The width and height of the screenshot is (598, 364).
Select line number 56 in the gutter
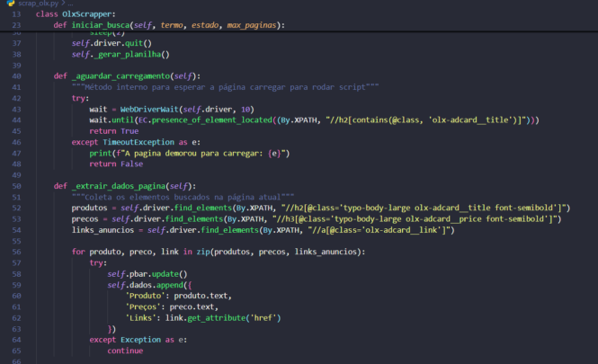pos(16,252)
